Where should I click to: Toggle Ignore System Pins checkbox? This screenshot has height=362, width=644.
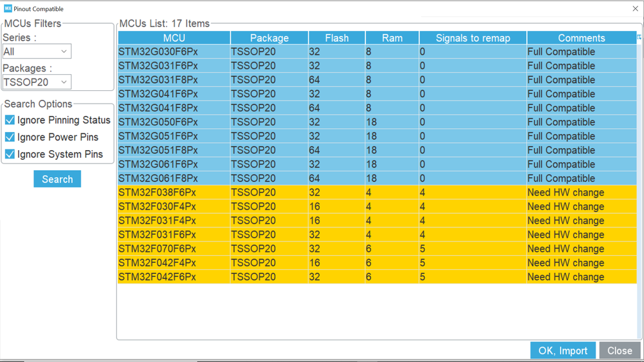[10, 155]
